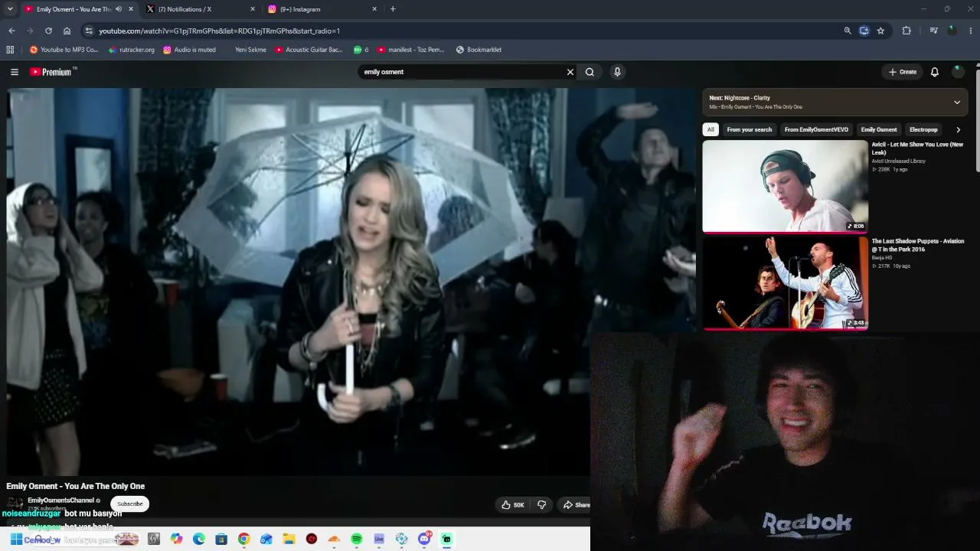Go back to the previous page
The height and width of the screenshot is (551, 980).
point(11,31)
